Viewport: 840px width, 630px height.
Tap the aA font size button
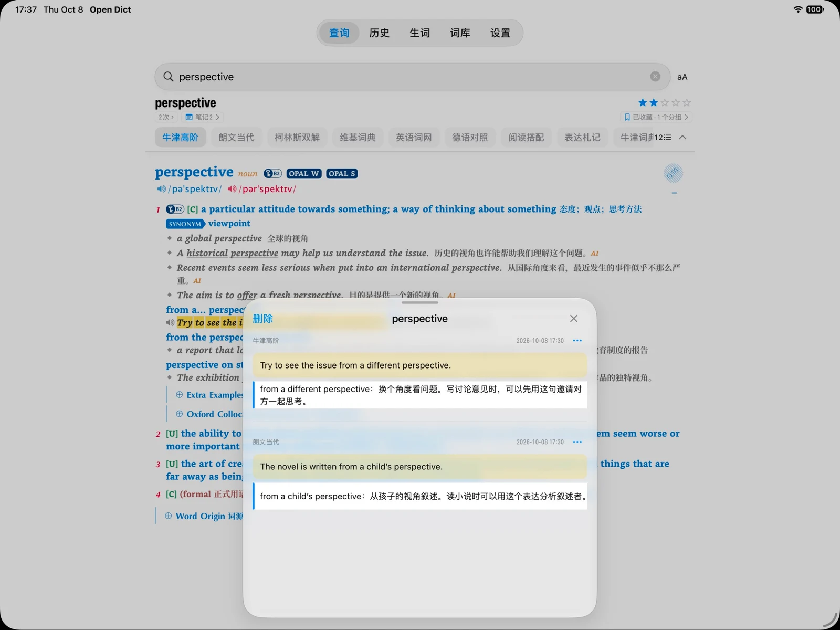click(x=682, y=77)
